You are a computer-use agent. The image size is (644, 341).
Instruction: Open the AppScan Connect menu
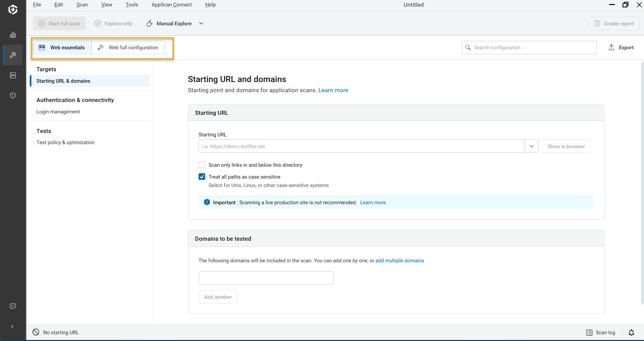tap(171, 5)
